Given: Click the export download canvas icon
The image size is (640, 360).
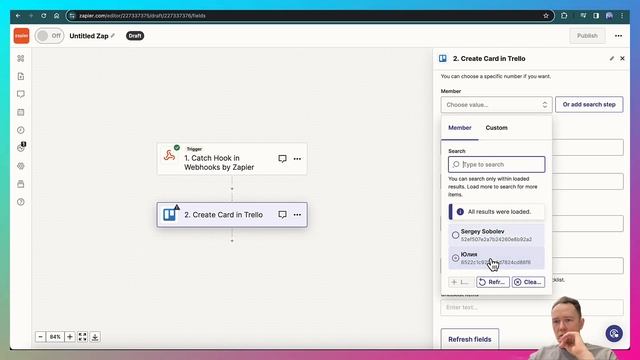Looking at the screenshot, I should coord(95,337).
